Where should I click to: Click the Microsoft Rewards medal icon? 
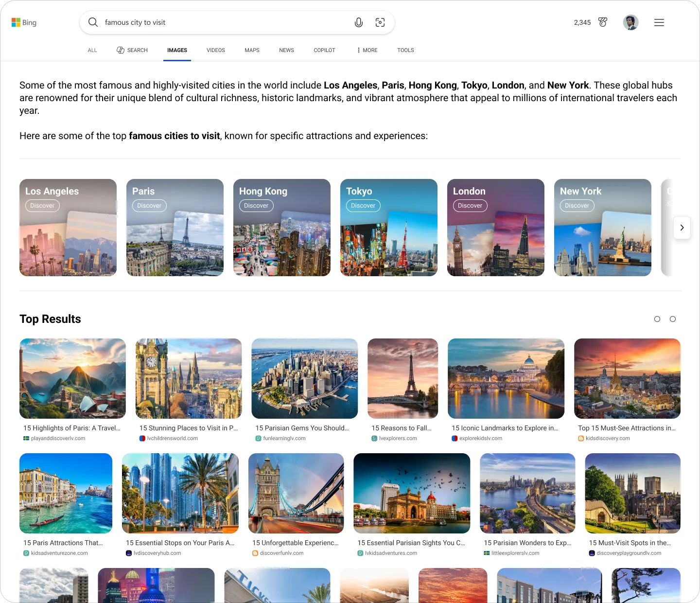[x=602, y=22]
